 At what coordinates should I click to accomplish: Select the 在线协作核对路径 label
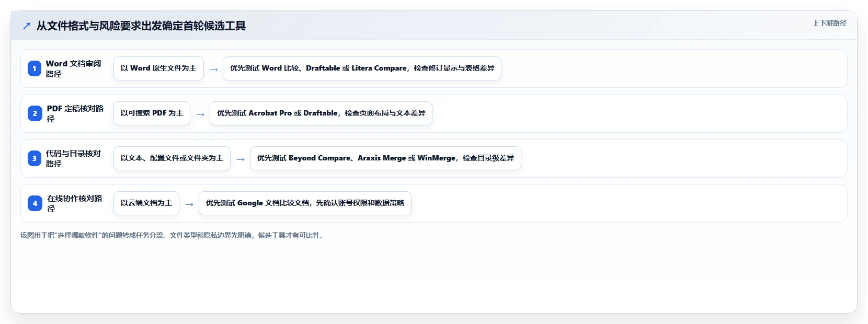pos(75,203)
